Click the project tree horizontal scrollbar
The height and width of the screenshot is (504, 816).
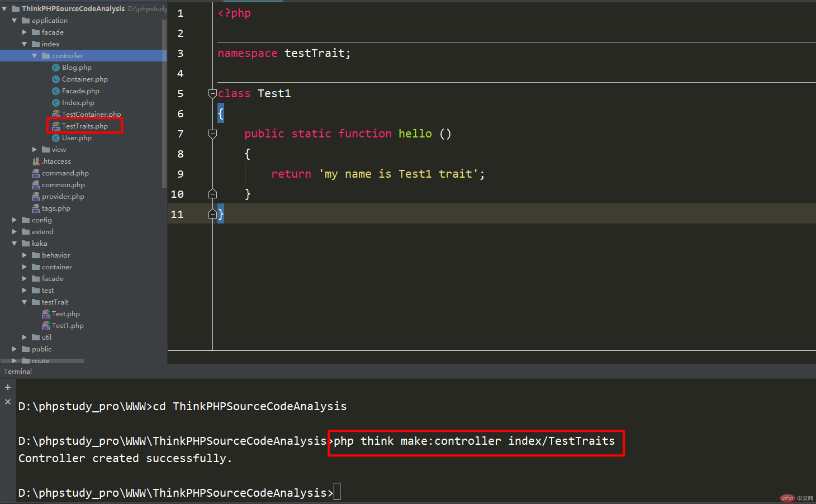tap(43, 361)
